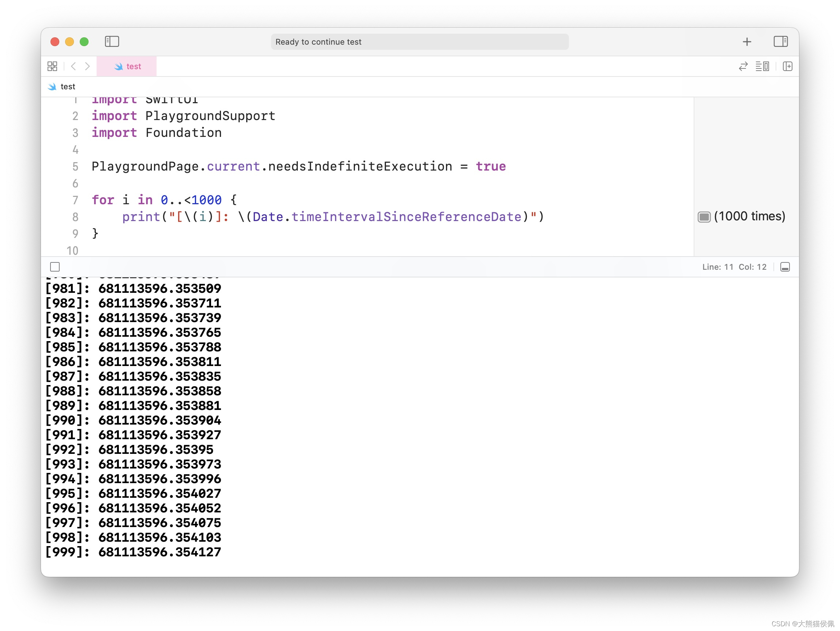Click the square stop button above console

(x=55, y=267)
